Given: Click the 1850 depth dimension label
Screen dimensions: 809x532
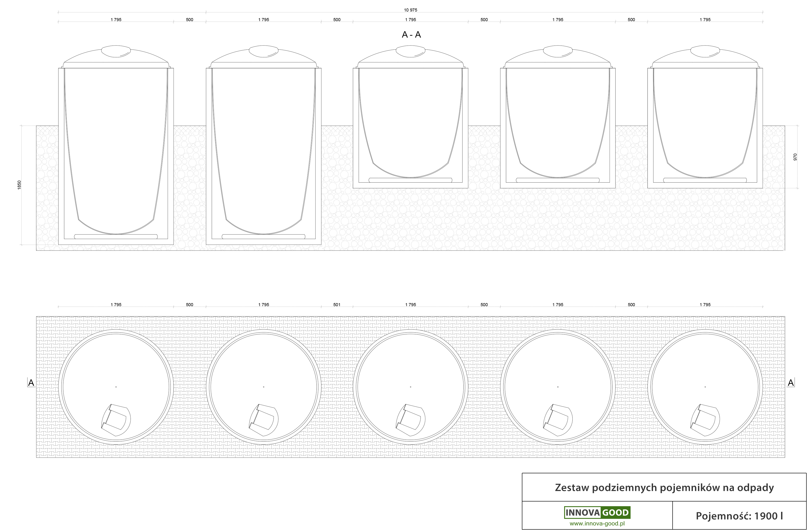Looking at the screenshot, I should [x=19, y=185].
